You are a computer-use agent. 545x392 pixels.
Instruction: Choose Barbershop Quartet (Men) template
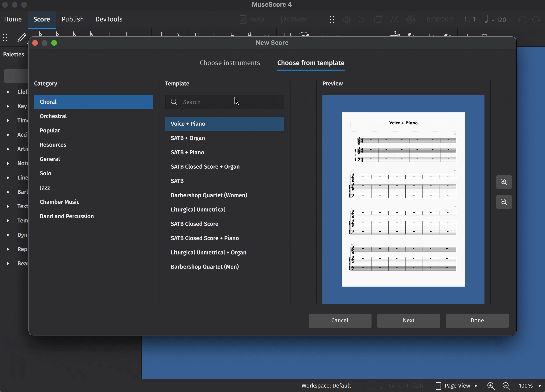click(224, 267)
